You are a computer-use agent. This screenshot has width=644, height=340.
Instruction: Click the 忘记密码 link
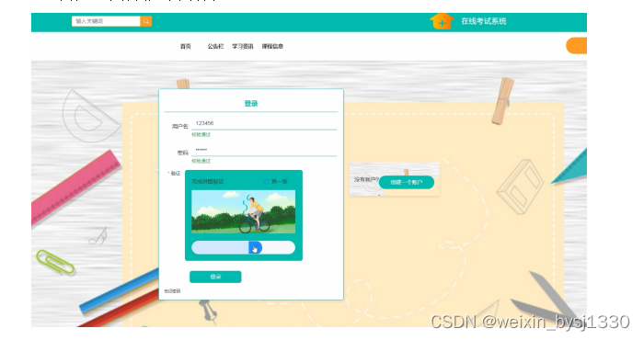click(173, 290)
